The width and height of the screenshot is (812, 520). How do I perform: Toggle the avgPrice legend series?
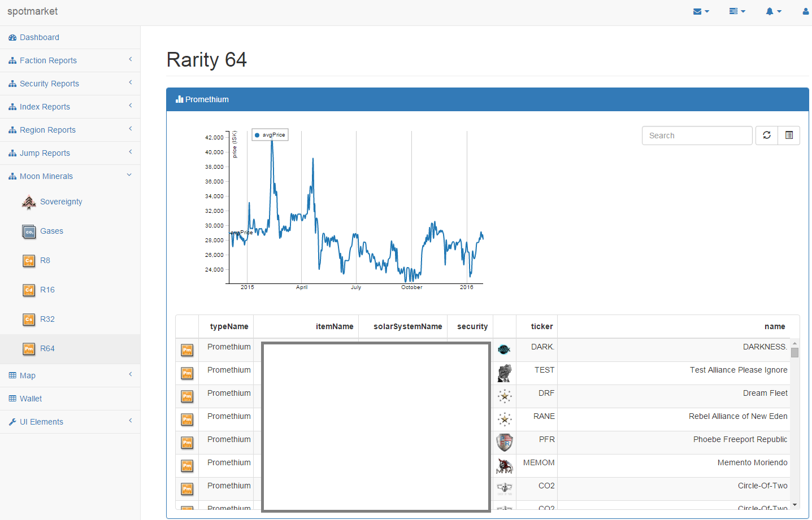click(270, 135)
